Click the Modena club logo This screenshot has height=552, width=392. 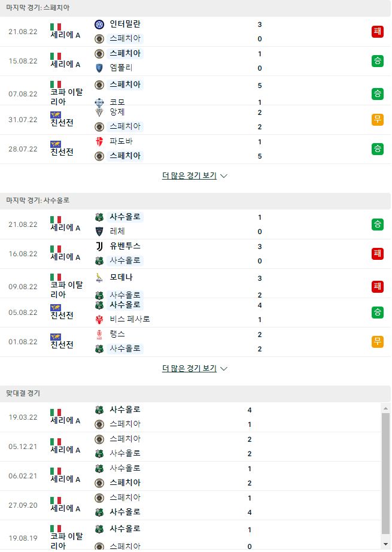click(x=99, y=278)
